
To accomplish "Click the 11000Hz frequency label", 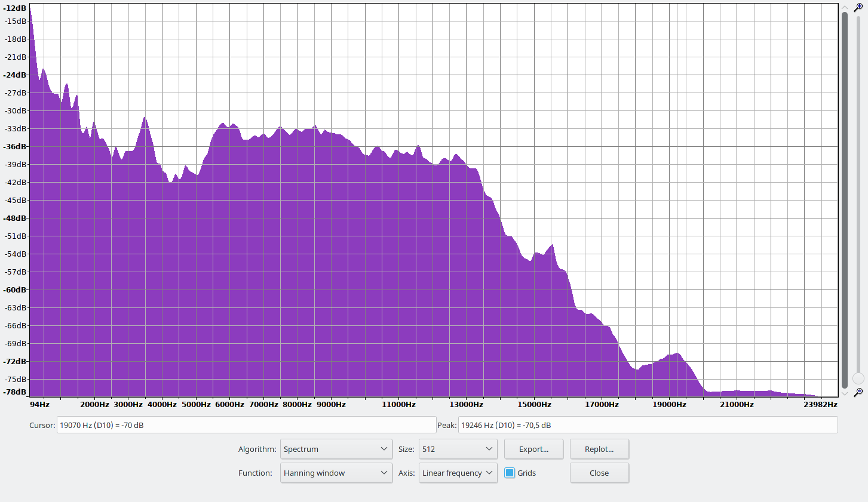I will click(398, 404).
